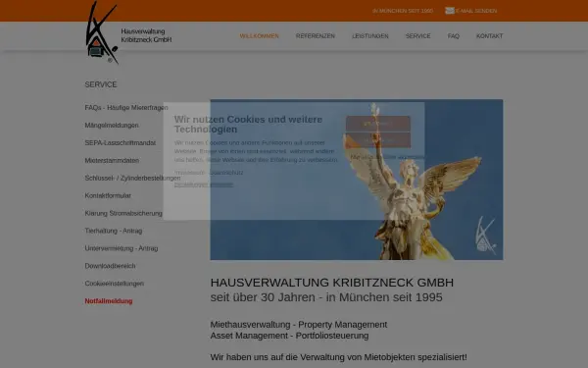Open the Mieterstammdaten sidebar link
Screen dimensions: 588x368
[112, 161]
